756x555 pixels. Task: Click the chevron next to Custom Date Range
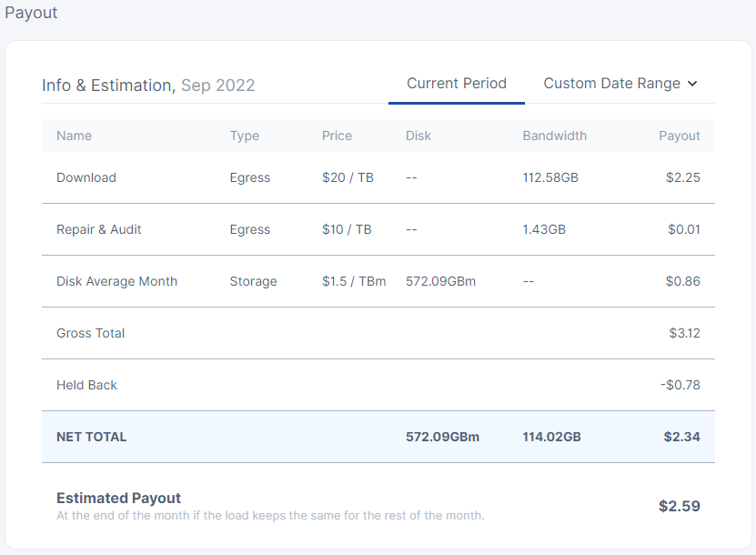(x=692, y=84)
